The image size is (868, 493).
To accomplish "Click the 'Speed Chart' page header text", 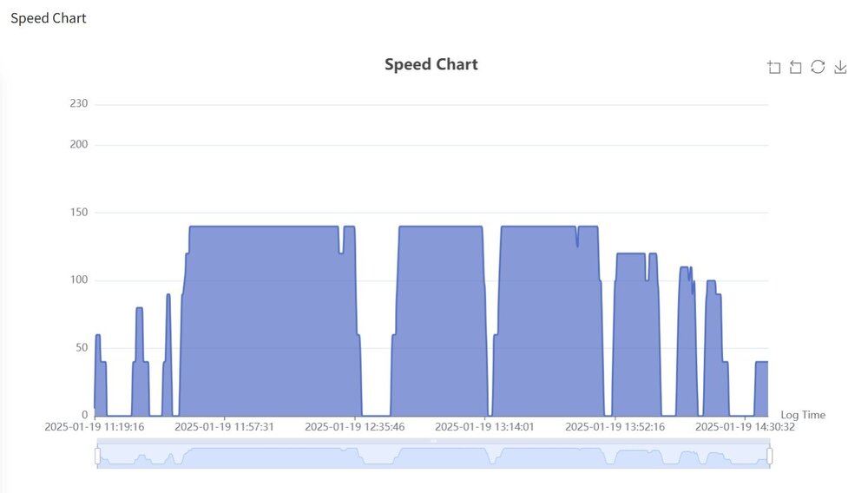I will click(x=49, y=18).
